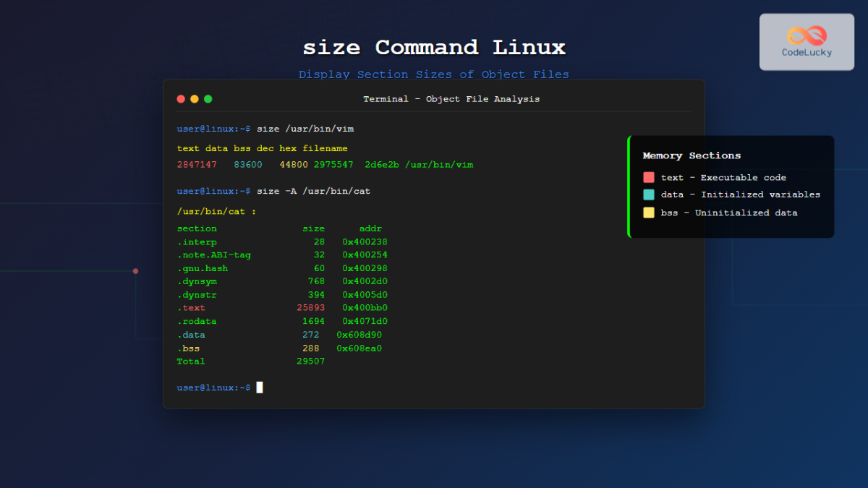868x488 pixels.
Task: Click the green glowing edge of the legend panel
Action: tap(630, 187)
